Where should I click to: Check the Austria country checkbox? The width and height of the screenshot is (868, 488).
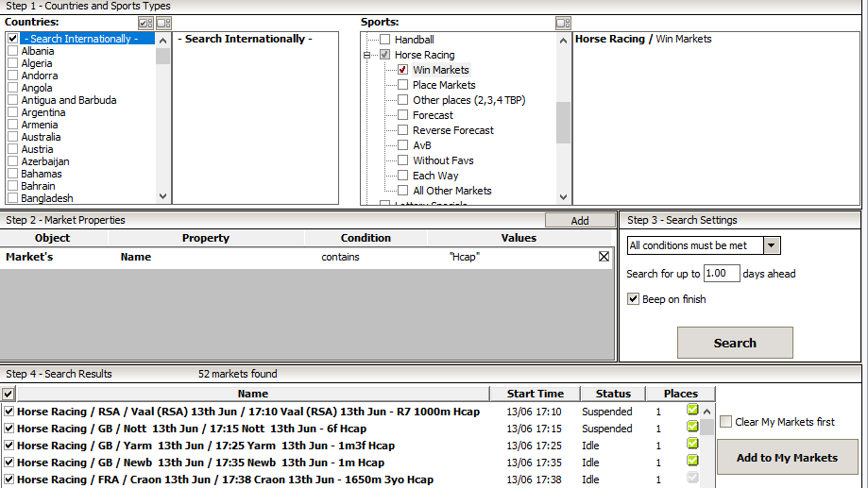tap(12, 149)
